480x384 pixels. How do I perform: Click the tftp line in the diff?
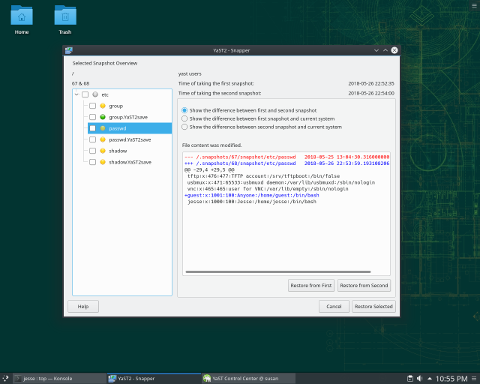[263, 176]
